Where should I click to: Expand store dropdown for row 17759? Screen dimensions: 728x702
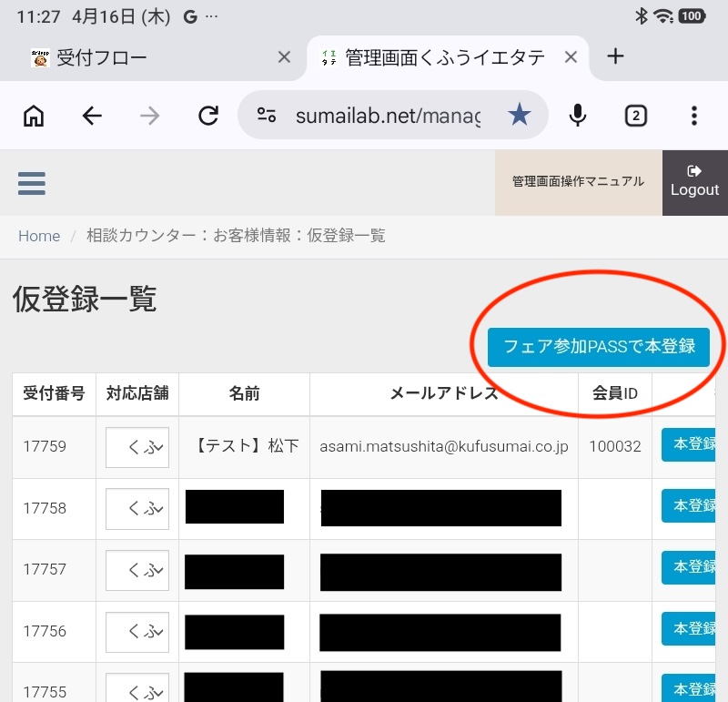pos(137,447)
